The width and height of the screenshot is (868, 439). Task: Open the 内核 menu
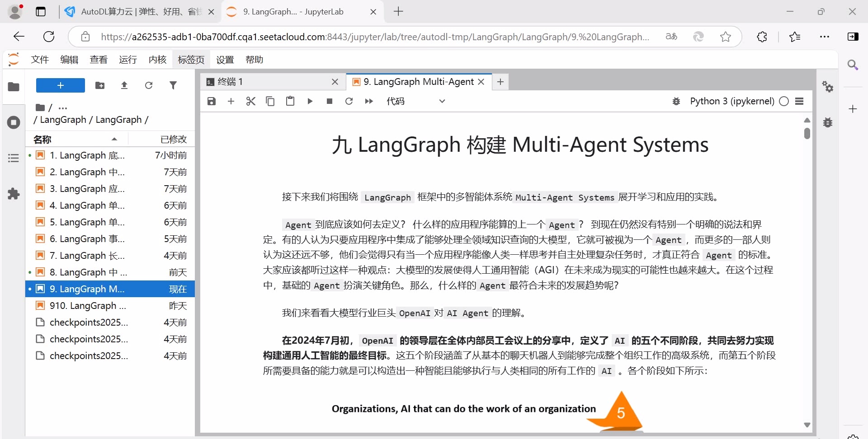(x=157, y=59)
